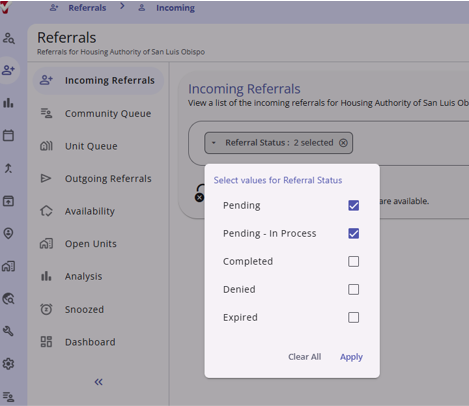This screenshot has height=406, width=469.
Task: Open Outgoing Referrals menu item
Action: (x=98, y=179)
